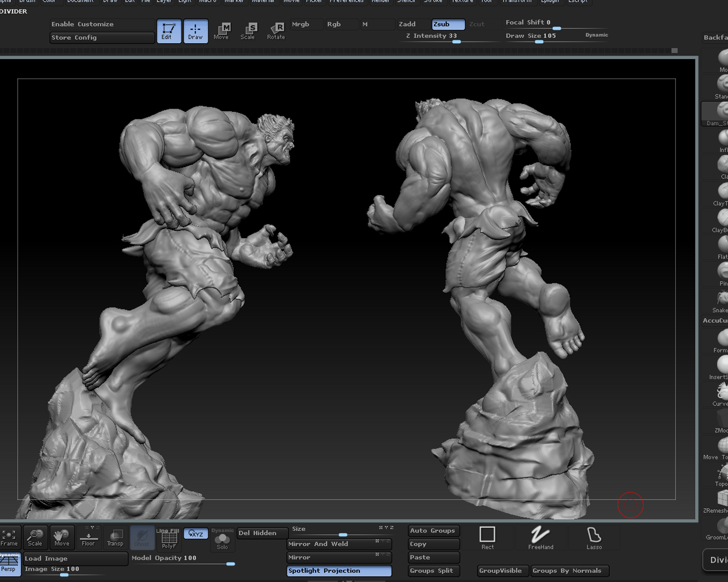The width and height of the screenshot is (728, 582).
Task: Adjust the Focal Shift slider
Action: coord(556,23)
